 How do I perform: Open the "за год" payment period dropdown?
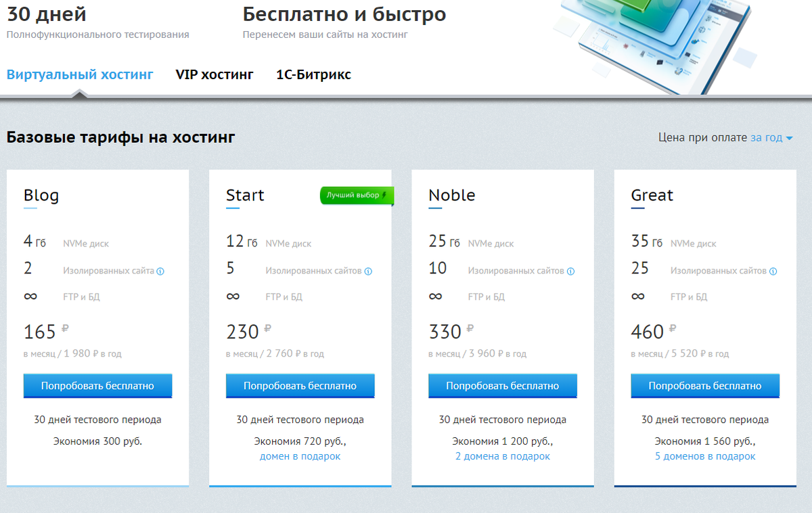tap(771, 137)
